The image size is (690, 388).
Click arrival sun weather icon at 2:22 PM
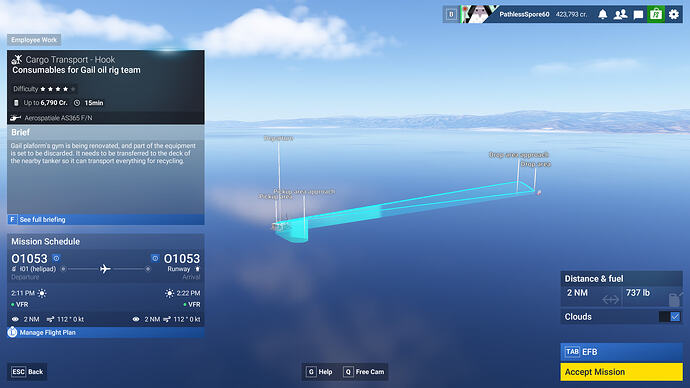pyautogui.click(x=169, y=293)
